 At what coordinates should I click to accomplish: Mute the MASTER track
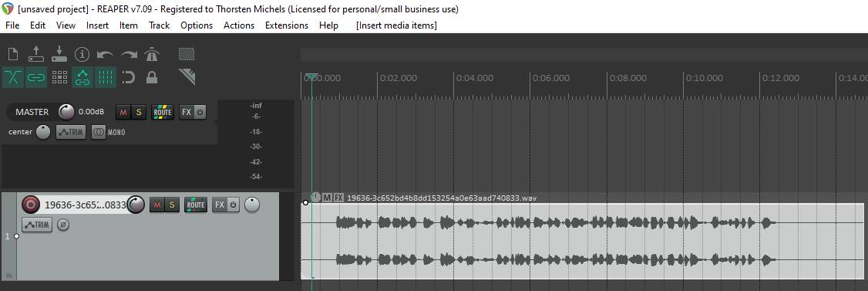point(123,113)
